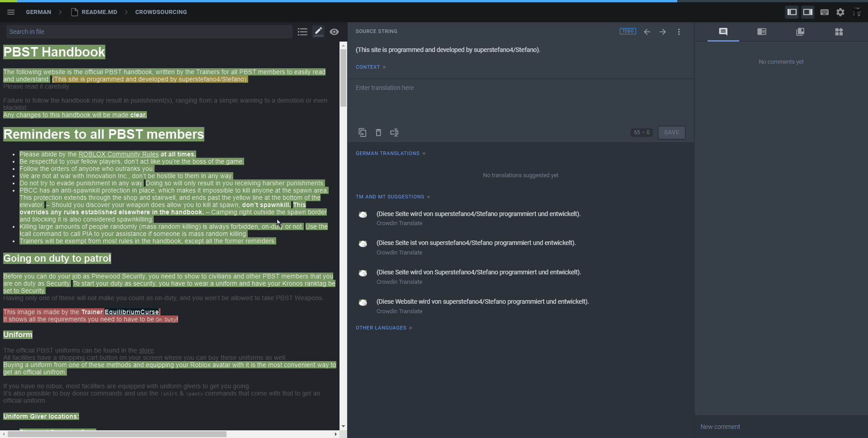Expand OTHER LANGUAGES section
The height and width of the screenshot is (438, 868).
coord(384,328)
